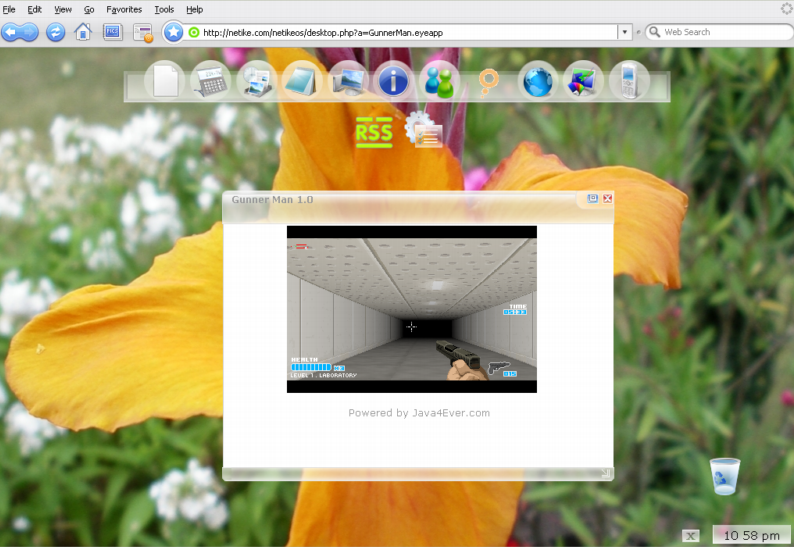
Task: Open the Favorites menu
Action: pyautogui.click(x=124, y=9)
